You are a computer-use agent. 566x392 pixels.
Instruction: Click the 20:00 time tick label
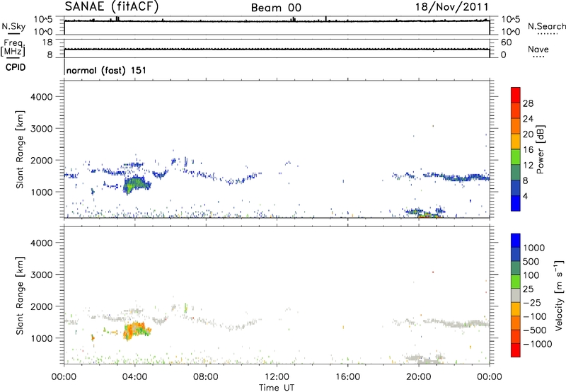click(418, 377)
